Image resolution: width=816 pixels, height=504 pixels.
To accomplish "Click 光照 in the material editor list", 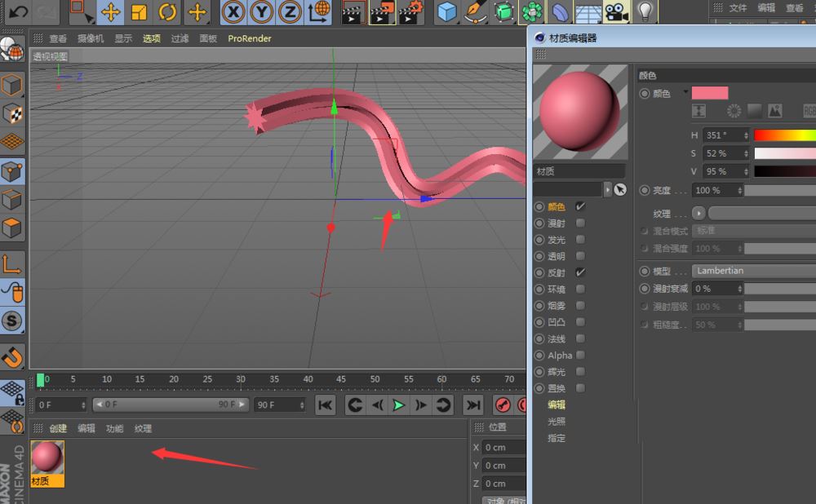I will (x=557, y=422).
